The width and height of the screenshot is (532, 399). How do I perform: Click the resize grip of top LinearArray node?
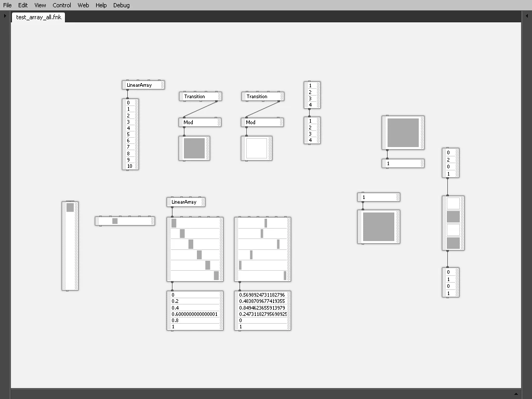click(163, 85)
